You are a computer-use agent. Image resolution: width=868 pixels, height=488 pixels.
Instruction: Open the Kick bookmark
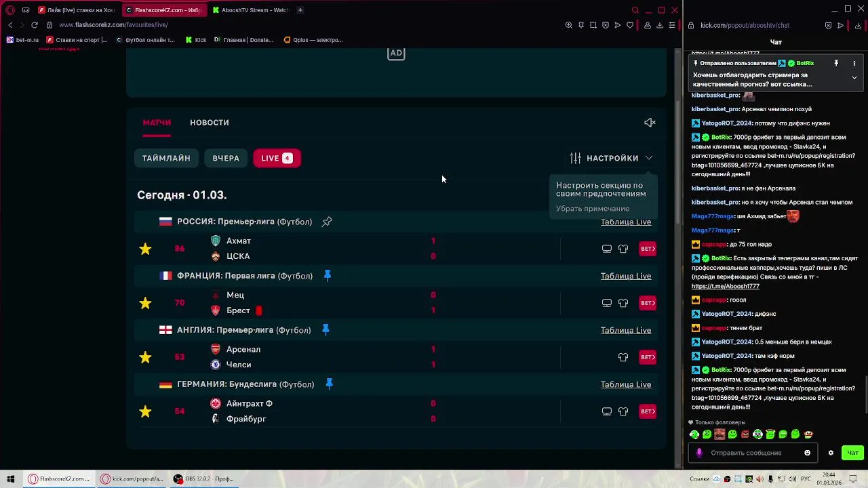coord(196,40)
